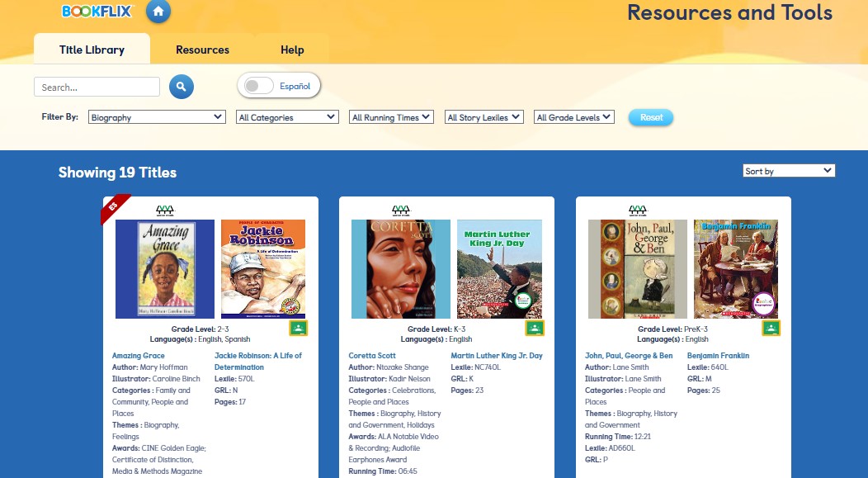Viewport: 868px width, 478px height.
Task: Click 'Grade Level: 2-3' text
Action: point(200,329)
